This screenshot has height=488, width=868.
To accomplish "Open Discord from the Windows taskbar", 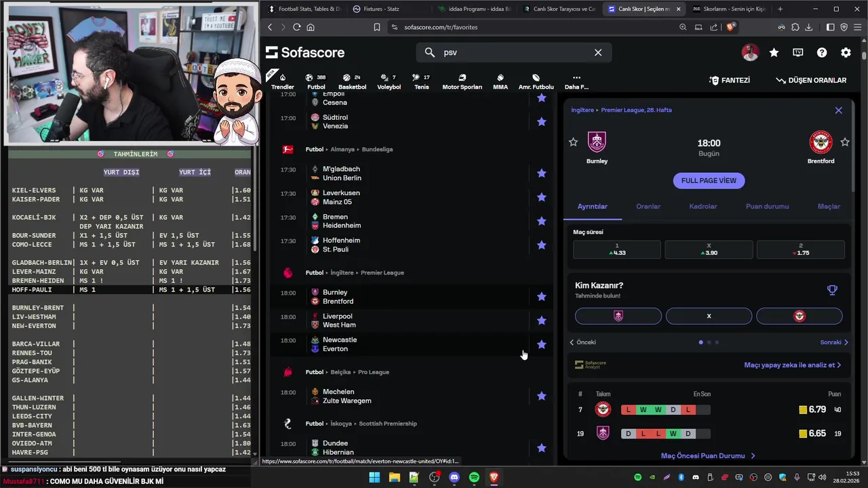I will click(454, 477).
